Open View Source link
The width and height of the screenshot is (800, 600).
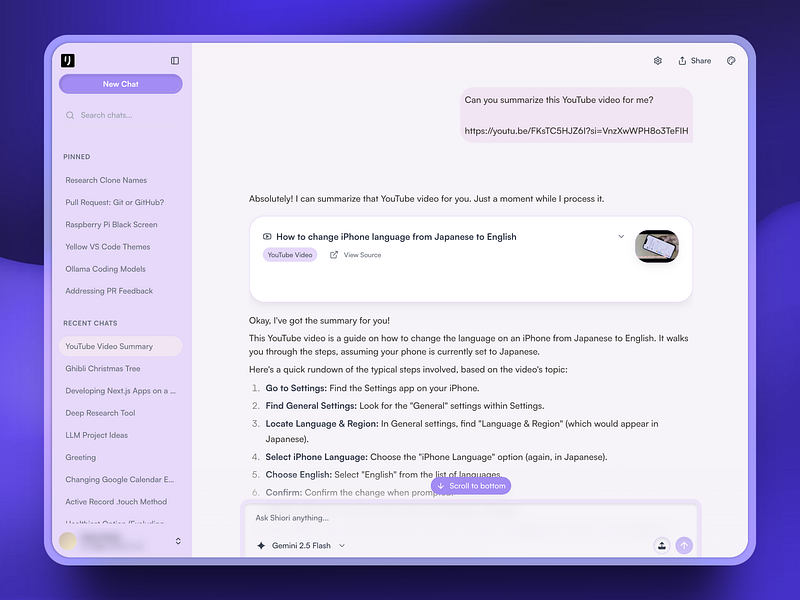pyautogui.click(x=362, y=255)
